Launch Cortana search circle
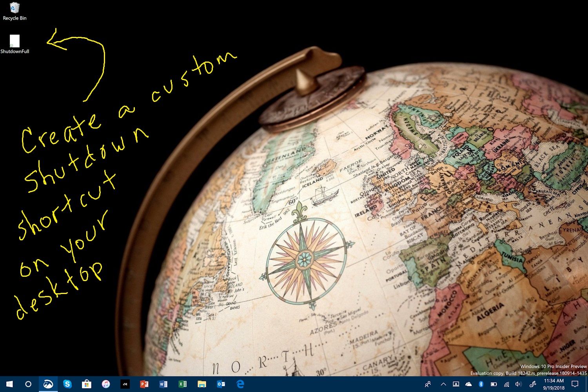588x392 pixels. 28,384
